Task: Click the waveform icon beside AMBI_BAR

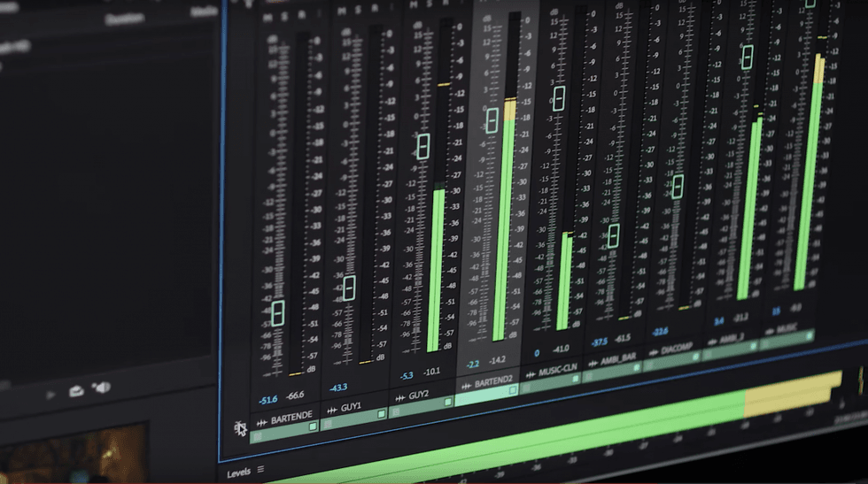Action: pyautogui.click(x=593, y=364)
